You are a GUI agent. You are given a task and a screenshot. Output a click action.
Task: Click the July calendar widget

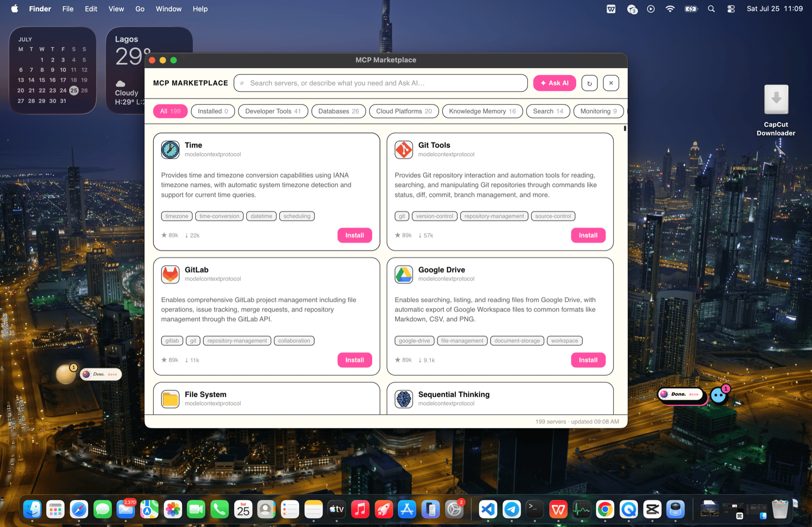click(x=53, y=71)
